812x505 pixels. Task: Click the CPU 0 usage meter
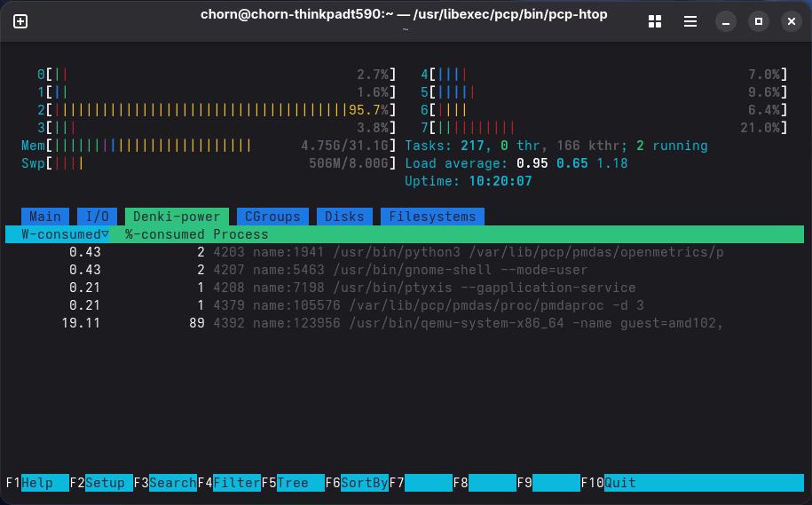217,75
